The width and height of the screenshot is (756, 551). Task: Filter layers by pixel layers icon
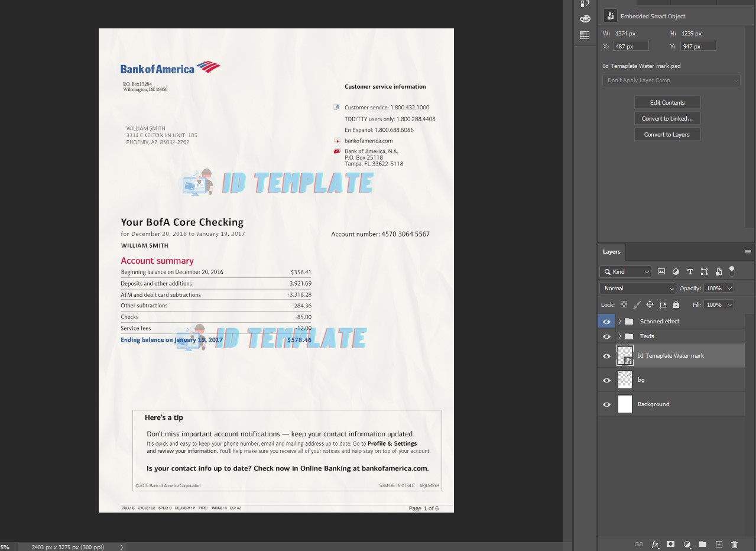[x=661, y=272]
